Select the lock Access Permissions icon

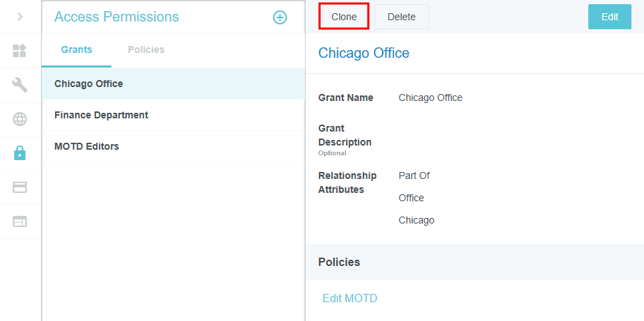[x=19, y=153]
